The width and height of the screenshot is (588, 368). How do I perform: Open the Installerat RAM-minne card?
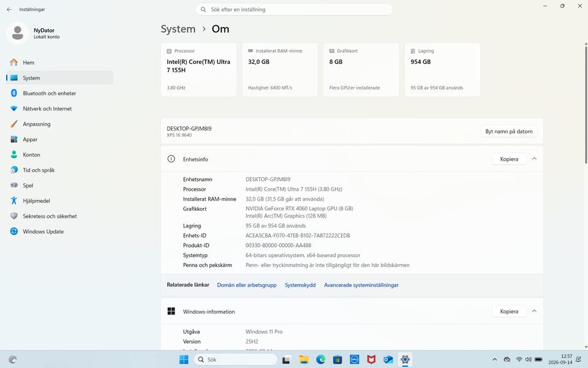(x=280, y=69)
